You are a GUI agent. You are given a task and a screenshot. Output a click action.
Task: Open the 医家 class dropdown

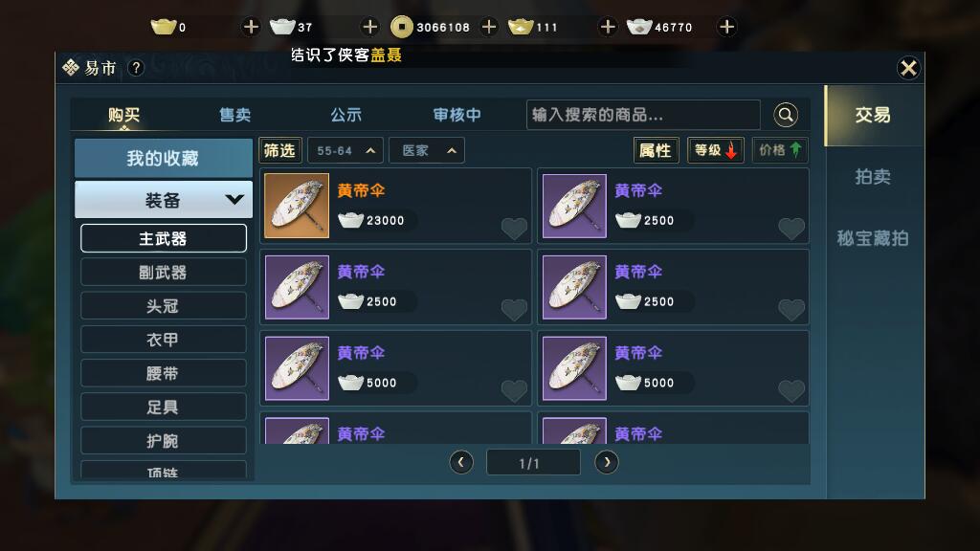click(x=427, y=150)
